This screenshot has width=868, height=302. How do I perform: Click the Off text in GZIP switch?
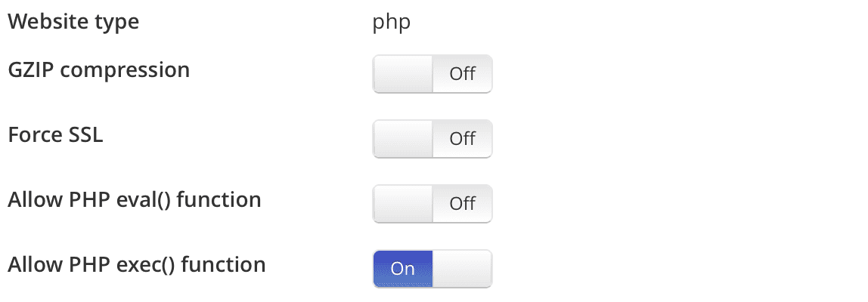tap(462, 73)
